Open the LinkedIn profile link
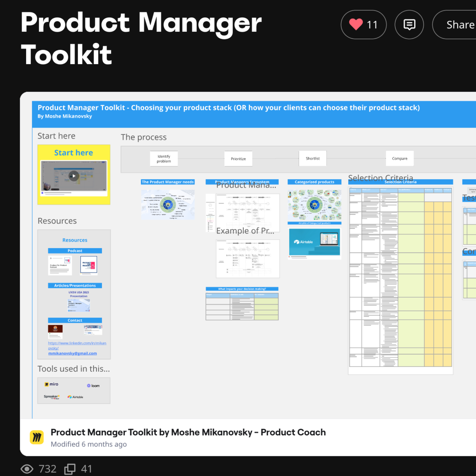Screen dimensions: 476x476 pyautogui.click(x=77, y=345)
